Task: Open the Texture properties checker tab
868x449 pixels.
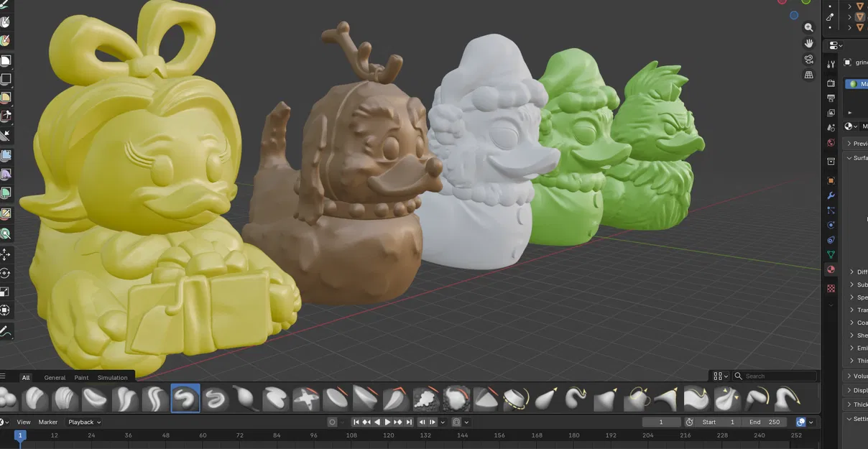Action: pos(831,288)
